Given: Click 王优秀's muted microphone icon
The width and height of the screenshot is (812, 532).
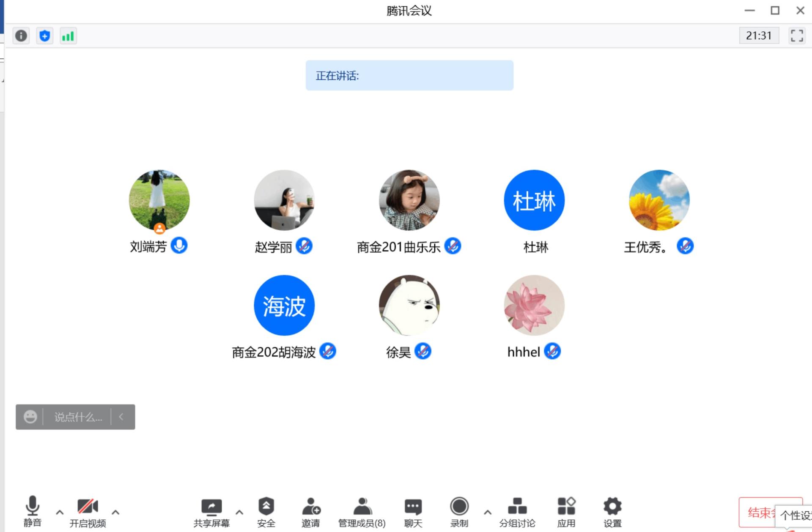Looking at the screenshot, I should click(685, 246).
